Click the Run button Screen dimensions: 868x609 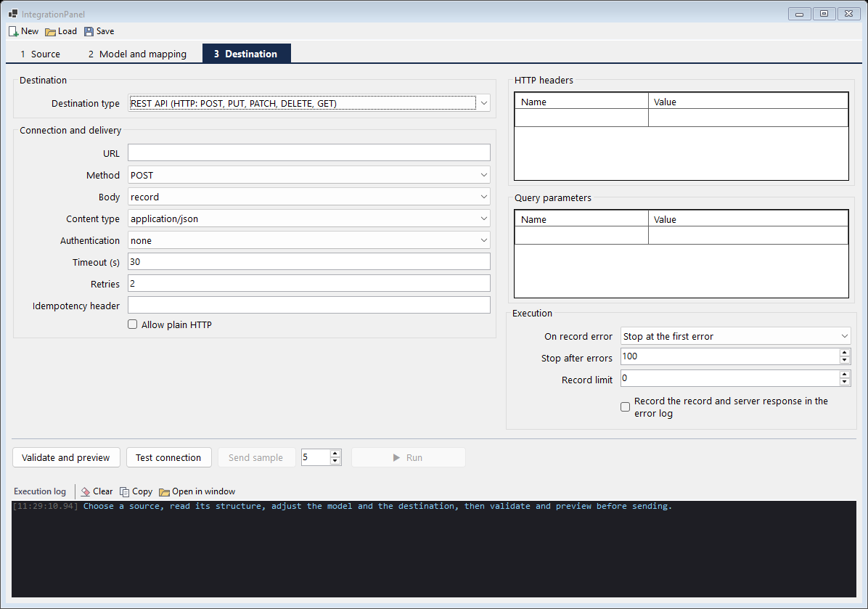pos(409,457)
